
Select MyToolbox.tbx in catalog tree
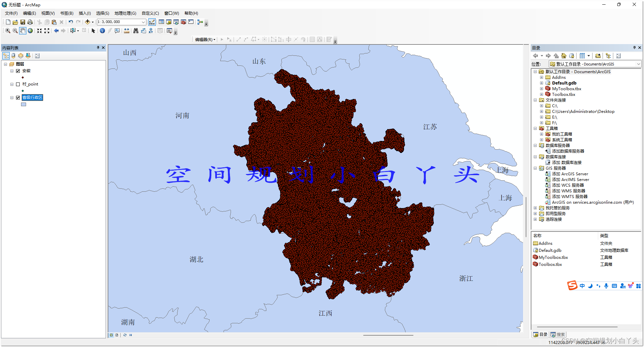pyautogui.click(x=566, y=89)
